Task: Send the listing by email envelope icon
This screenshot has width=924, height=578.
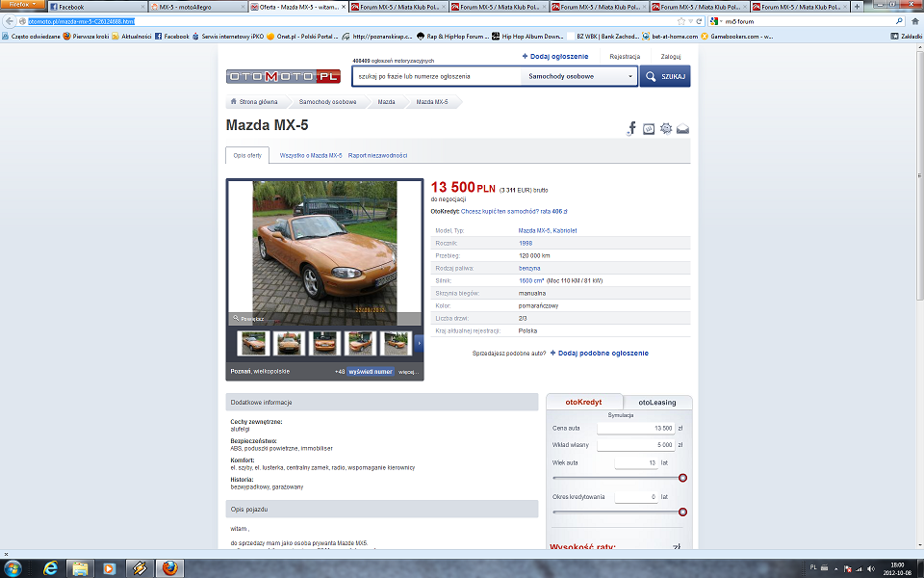Action: click(x=682, y=128)
